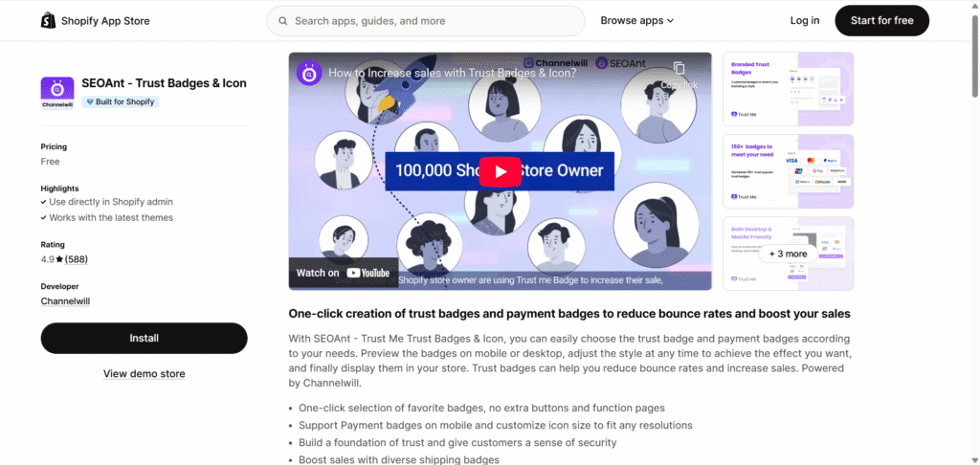Click the rating star icon
The height and width of the screenshot is (465, 980).
(x=59, y=259)
